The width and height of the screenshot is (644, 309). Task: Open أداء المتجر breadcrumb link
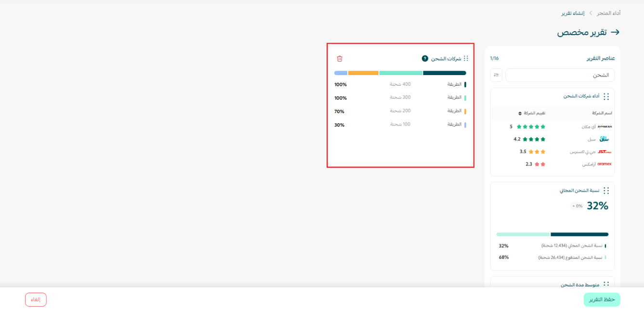pyautogui.click(x=609, y=13)
